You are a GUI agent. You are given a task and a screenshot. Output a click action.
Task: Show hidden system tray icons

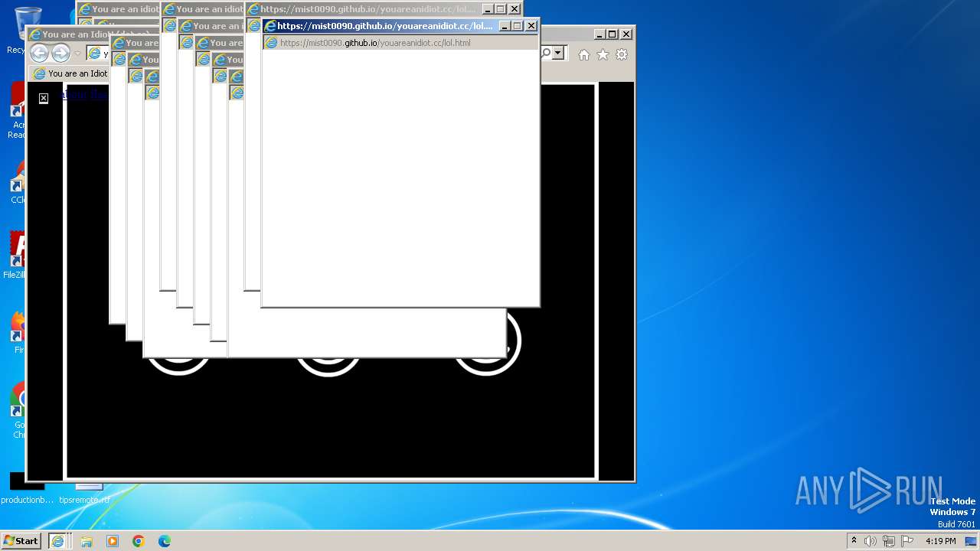pyautogui.click(x=854, y=541)
